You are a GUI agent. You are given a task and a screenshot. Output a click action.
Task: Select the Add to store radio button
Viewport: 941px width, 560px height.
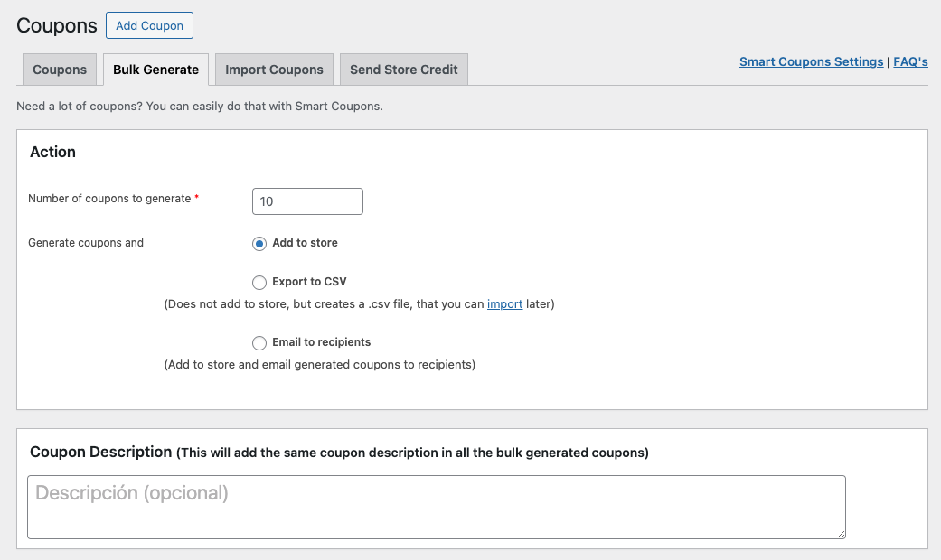(x=259, y=243)
